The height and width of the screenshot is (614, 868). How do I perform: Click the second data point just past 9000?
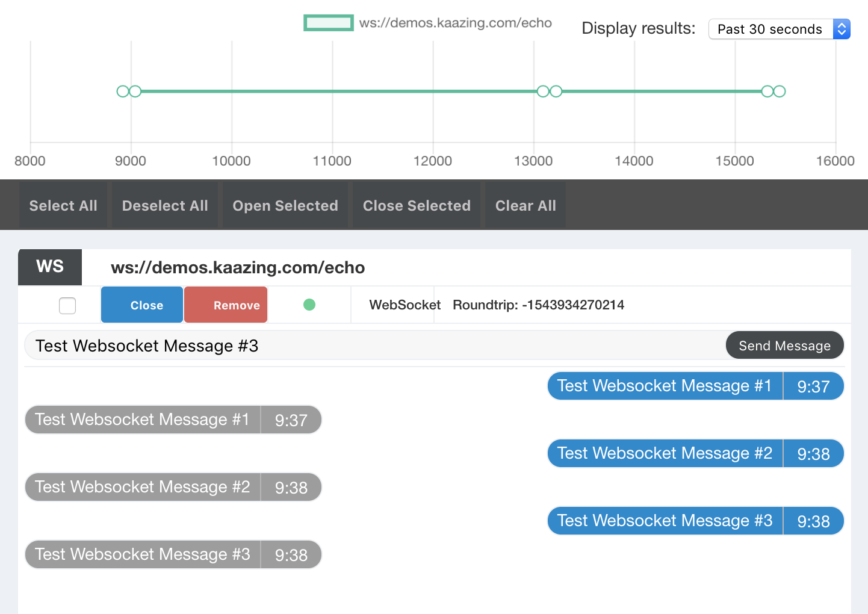(135, 91)
